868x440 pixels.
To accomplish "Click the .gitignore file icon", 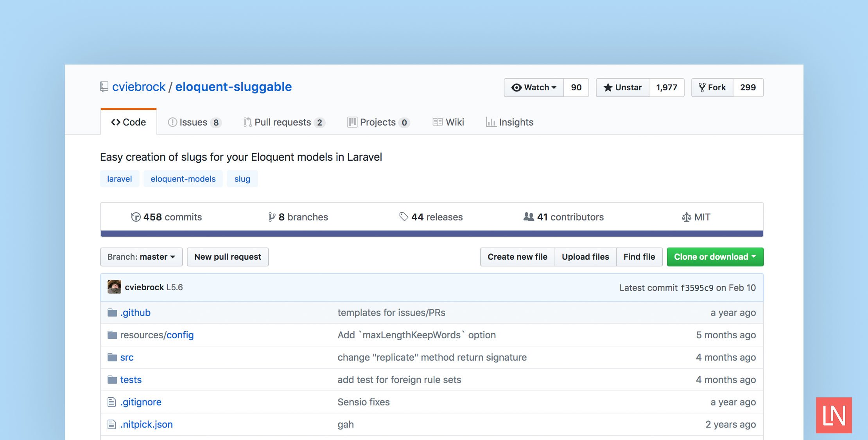I will [x=111, y=402].
